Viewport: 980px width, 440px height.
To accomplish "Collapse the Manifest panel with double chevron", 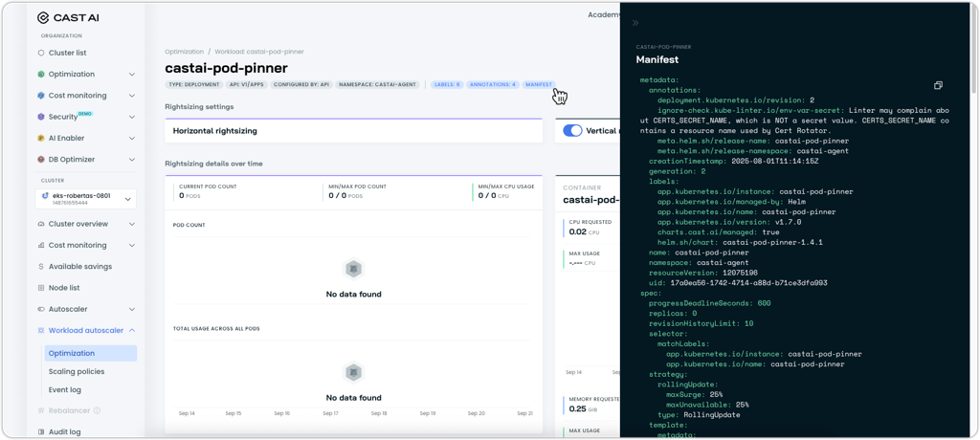I will (x=635, y=23).
